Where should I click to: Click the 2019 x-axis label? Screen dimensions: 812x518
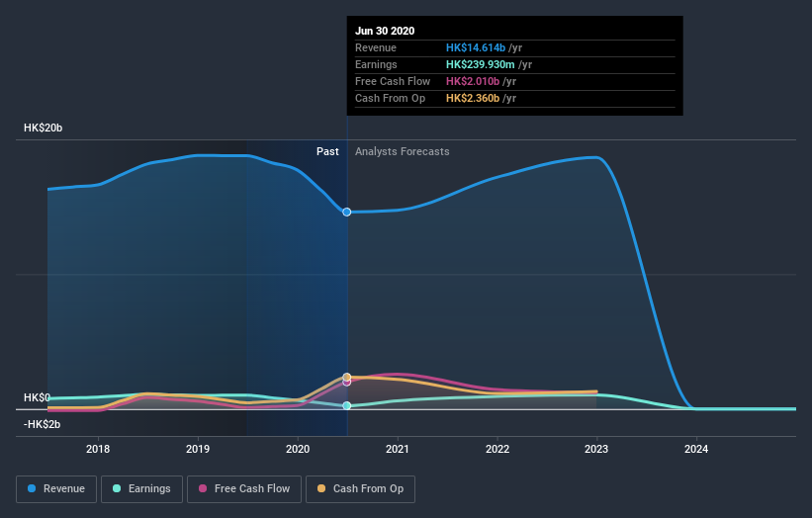(198, 449)
